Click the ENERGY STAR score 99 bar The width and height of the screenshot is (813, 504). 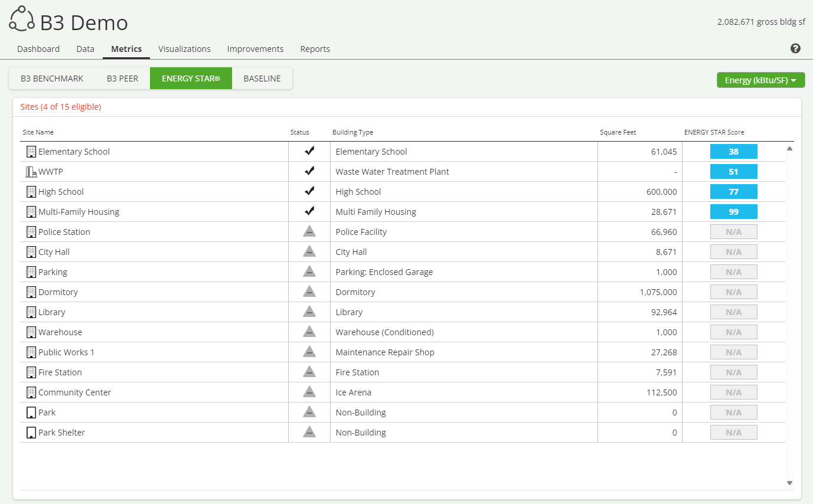coord(733,212)
